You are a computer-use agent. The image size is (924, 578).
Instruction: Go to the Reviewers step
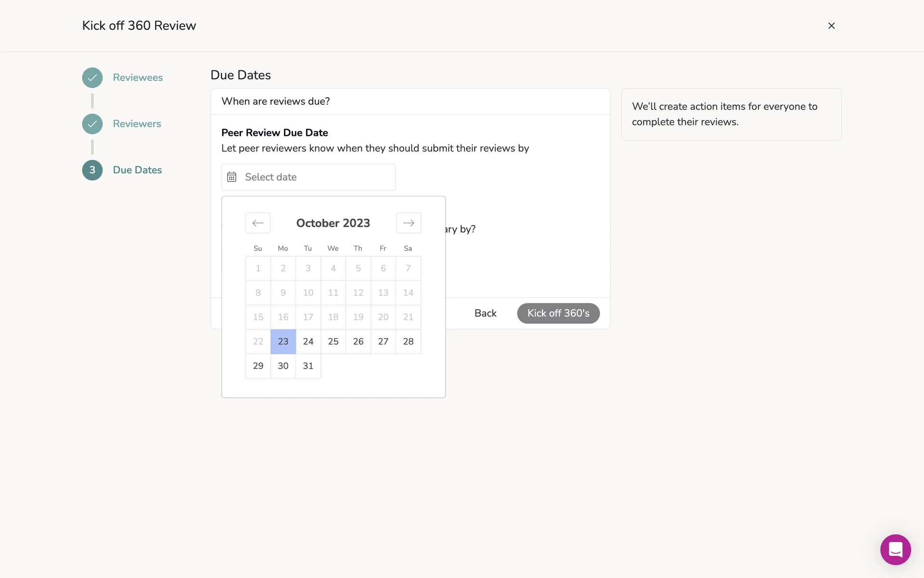coord(137,124)
